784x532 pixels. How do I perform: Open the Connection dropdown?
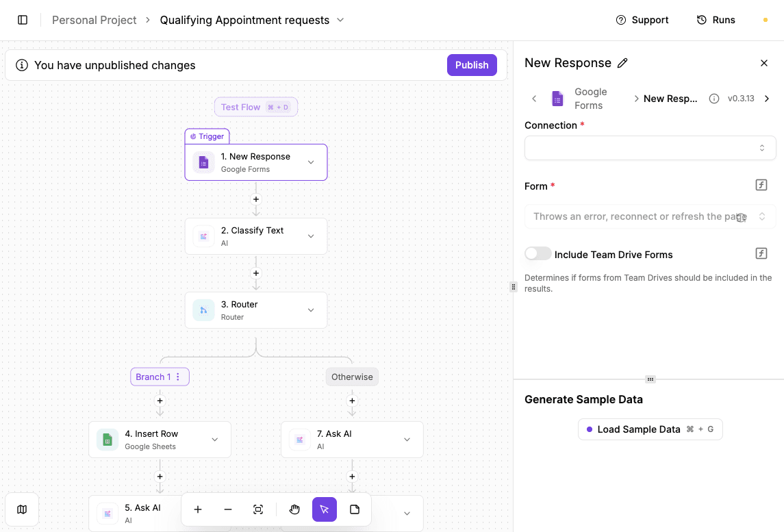(x=649, y=147)
